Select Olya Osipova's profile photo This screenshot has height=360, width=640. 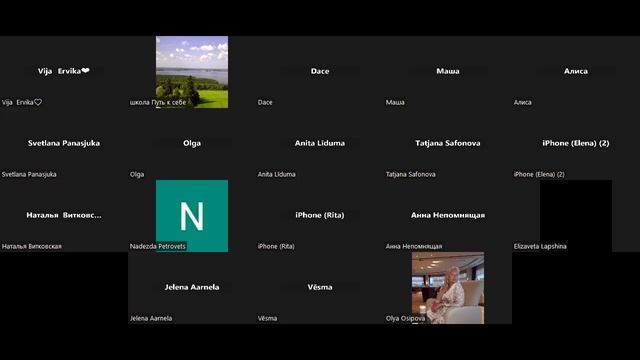coord(448,288)
